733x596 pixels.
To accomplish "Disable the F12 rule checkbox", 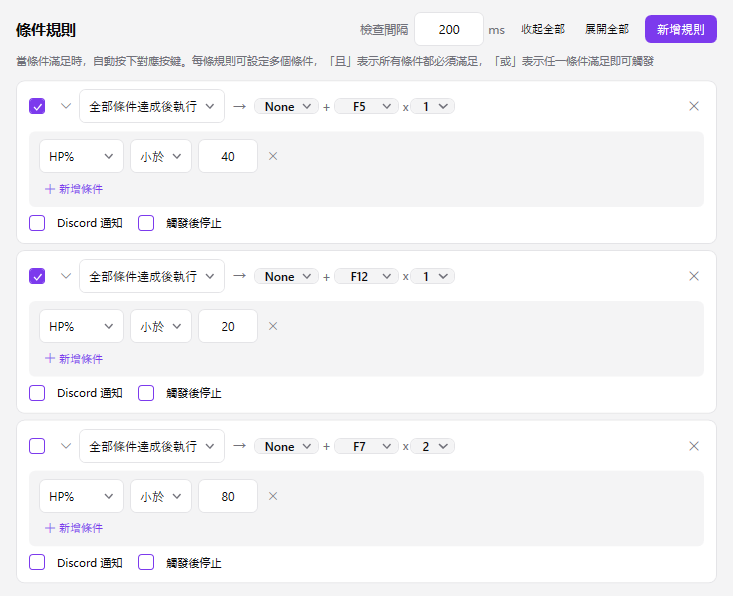I will 37,276.
